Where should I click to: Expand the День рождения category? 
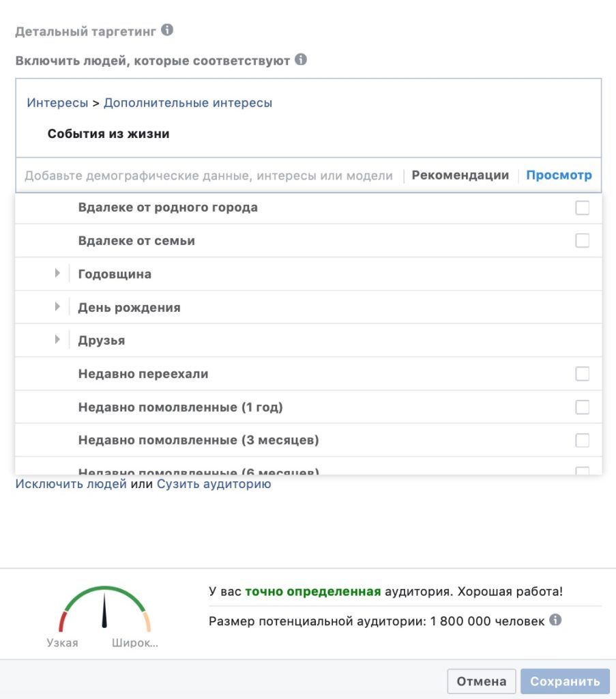[x=57, y=306]
